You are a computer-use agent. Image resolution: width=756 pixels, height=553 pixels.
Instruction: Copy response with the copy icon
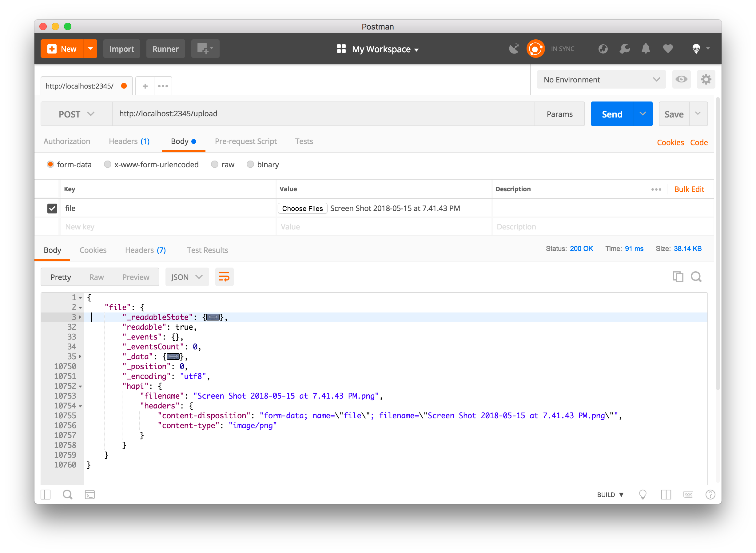[x=678, y=277]
